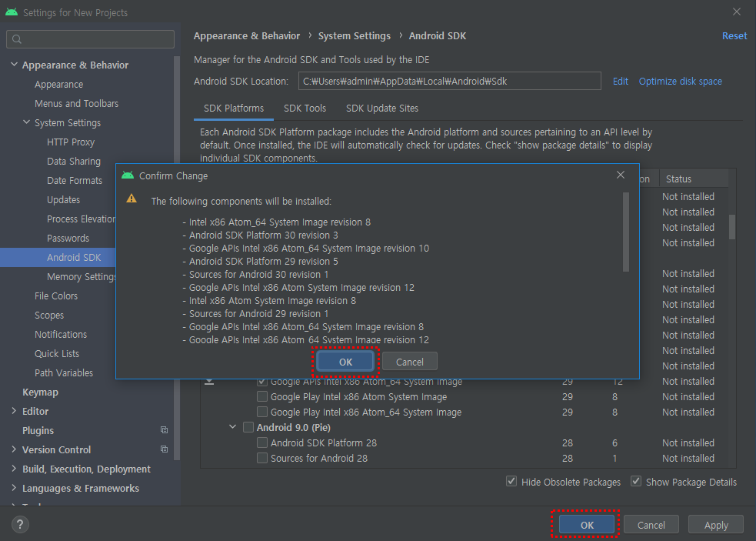Check Android SDK Platform 28

262,442
